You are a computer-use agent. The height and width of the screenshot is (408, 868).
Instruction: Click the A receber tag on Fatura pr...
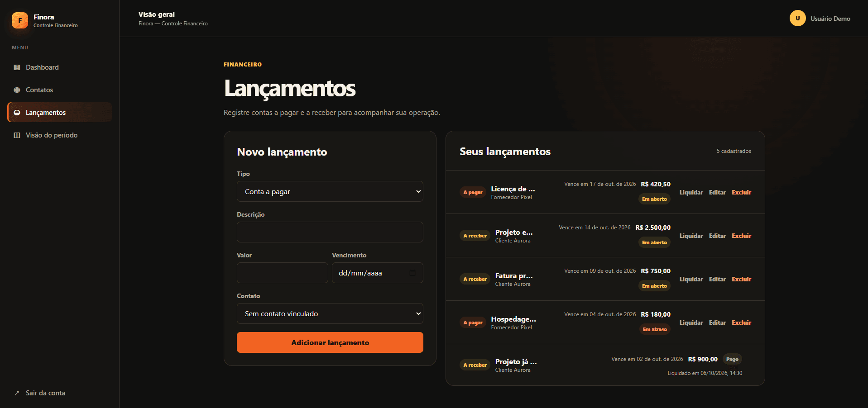(x=475, y=279)
